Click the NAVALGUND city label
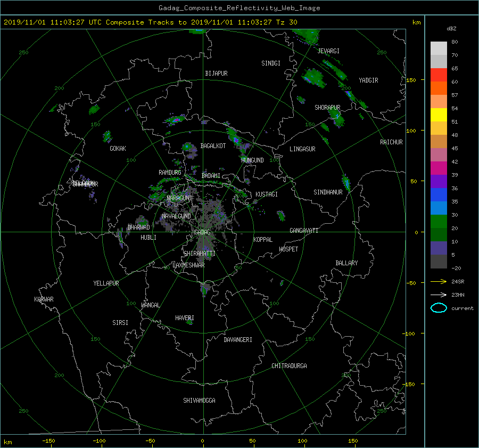 point(176,216)
